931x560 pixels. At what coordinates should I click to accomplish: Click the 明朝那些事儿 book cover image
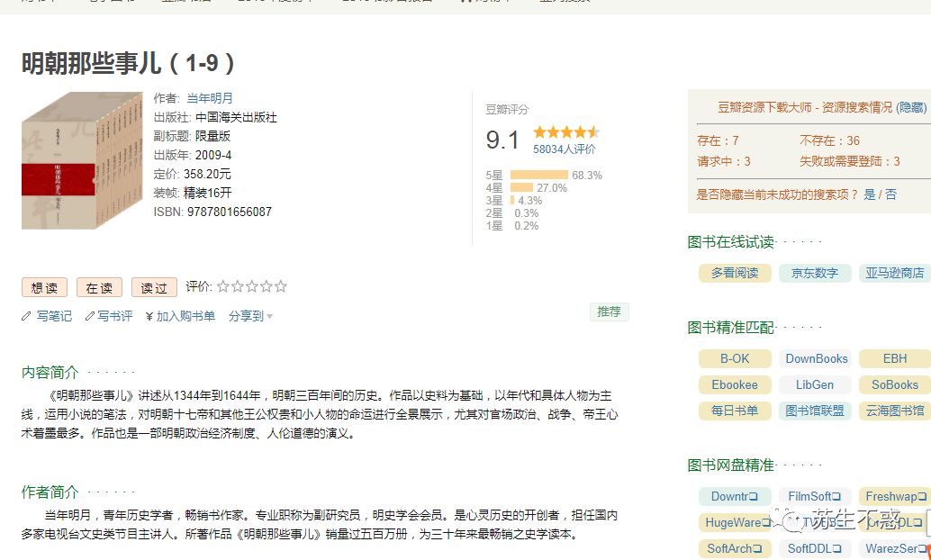(x=82, y=160)
